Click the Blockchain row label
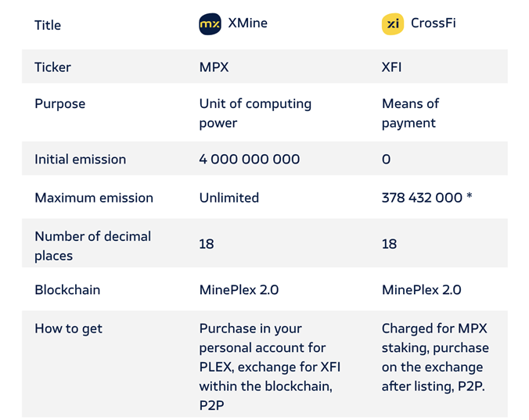 (67, 290)
